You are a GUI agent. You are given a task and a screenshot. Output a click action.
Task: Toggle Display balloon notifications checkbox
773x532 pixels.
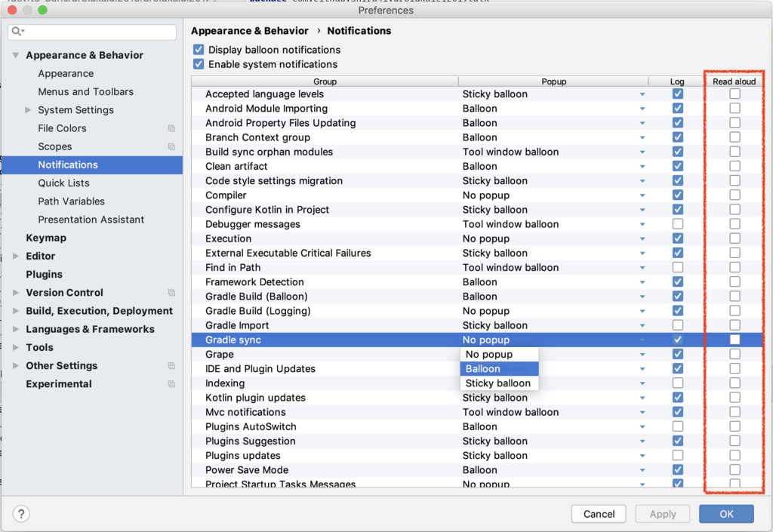pyautogui.click(x=199, y=50)
